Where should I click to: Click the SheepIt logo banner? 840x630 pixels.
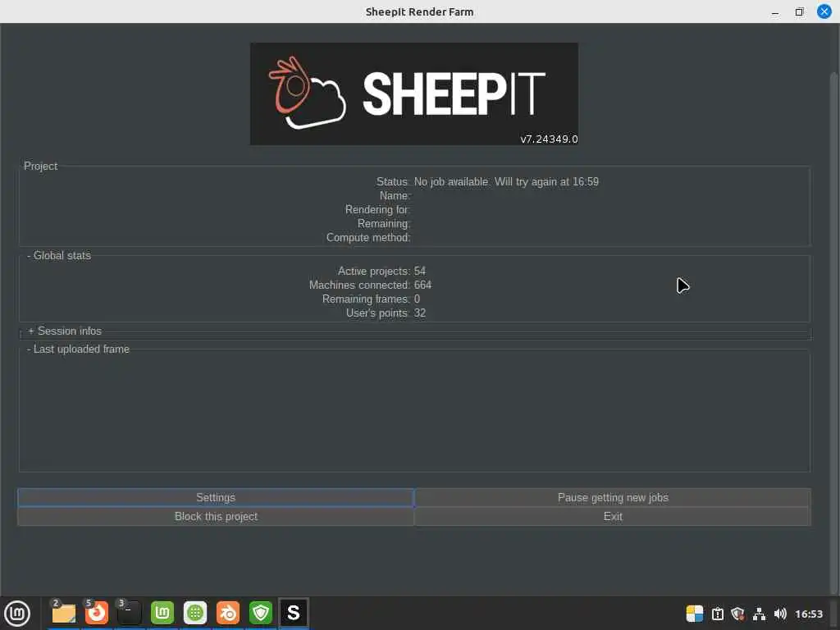click(x=413, y=94)
